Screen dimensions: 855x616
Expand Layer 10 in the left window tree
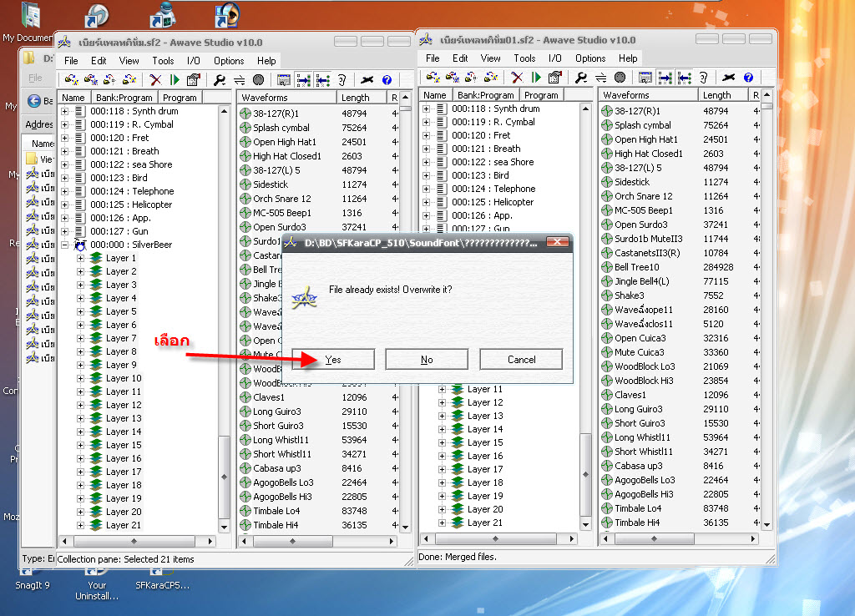coord(81,378)
